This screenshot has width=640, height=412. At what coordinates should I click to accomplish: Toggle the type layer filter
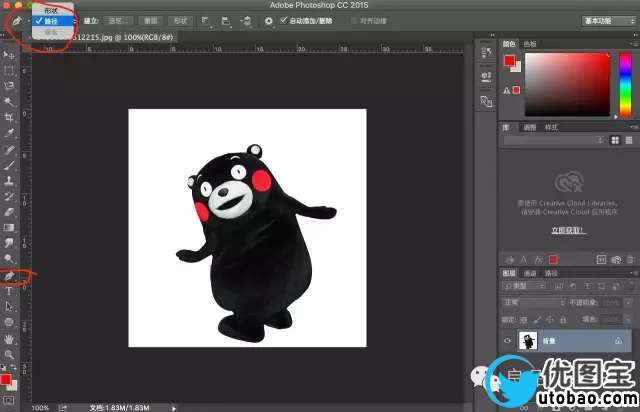[x=587, y=286]
